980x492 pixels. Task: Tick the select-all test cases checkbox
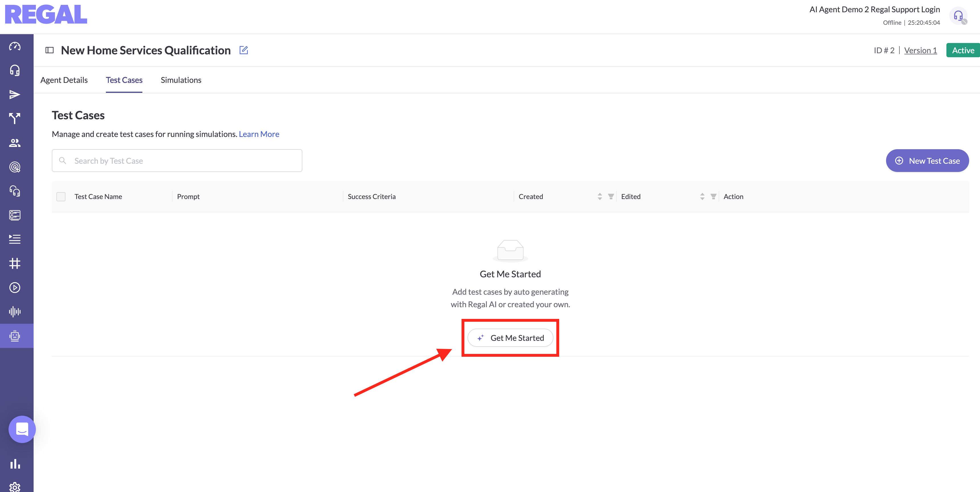pos(61,197)
